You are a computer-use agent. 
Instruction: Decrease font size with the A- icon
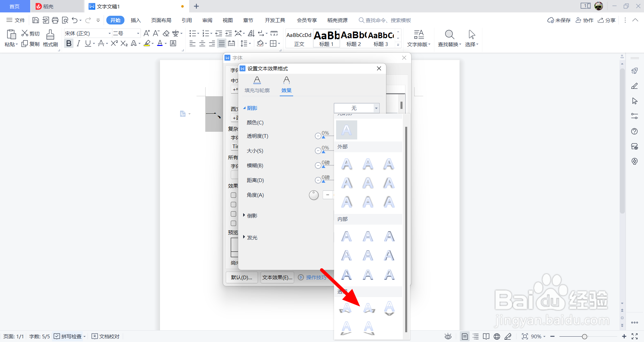[156, 33]
